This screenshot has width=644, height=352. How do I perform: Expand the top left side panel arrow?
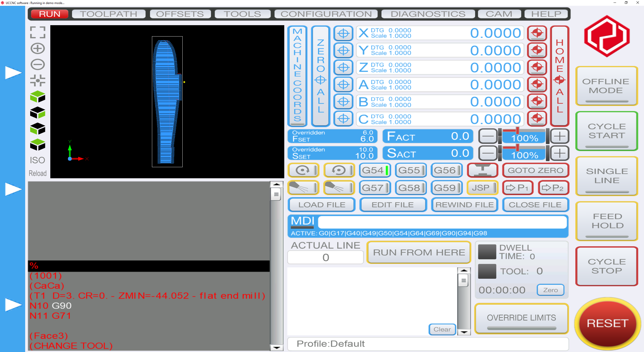pyautogui.click(x=13, y=73)
